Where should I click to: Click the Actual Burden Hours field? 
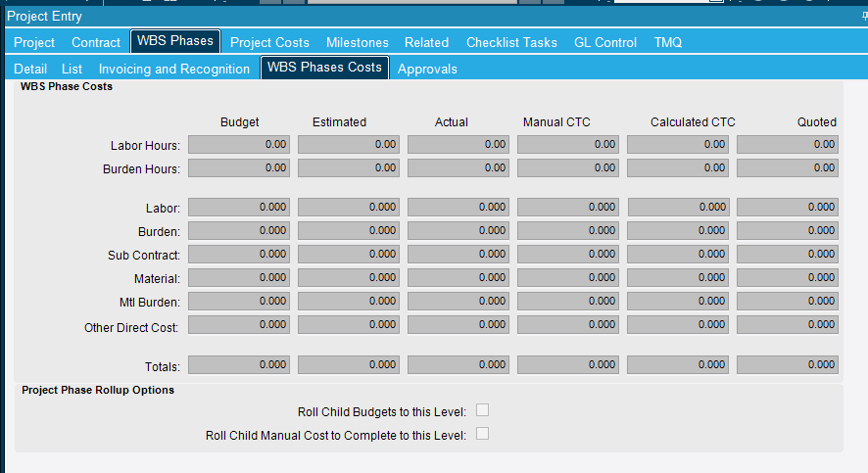click(458, 167)
